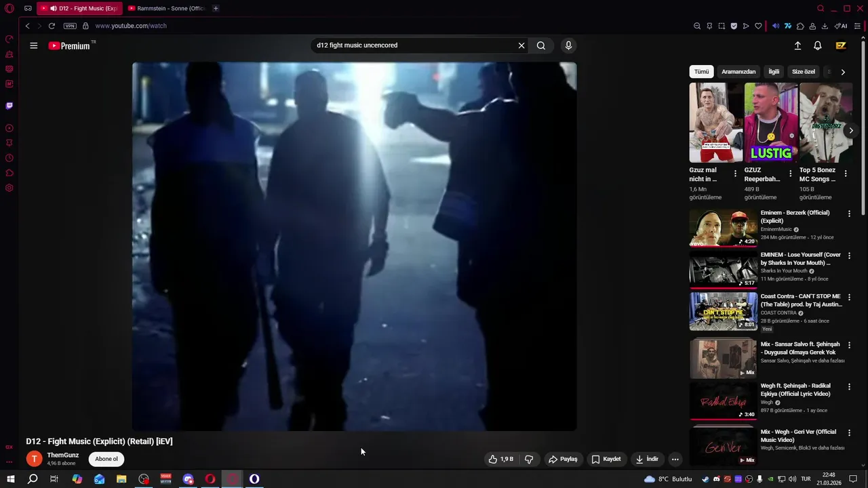Open options for Top 5 Bonez short
Screen dimensions: 868x488
click(x=845, y=174)
